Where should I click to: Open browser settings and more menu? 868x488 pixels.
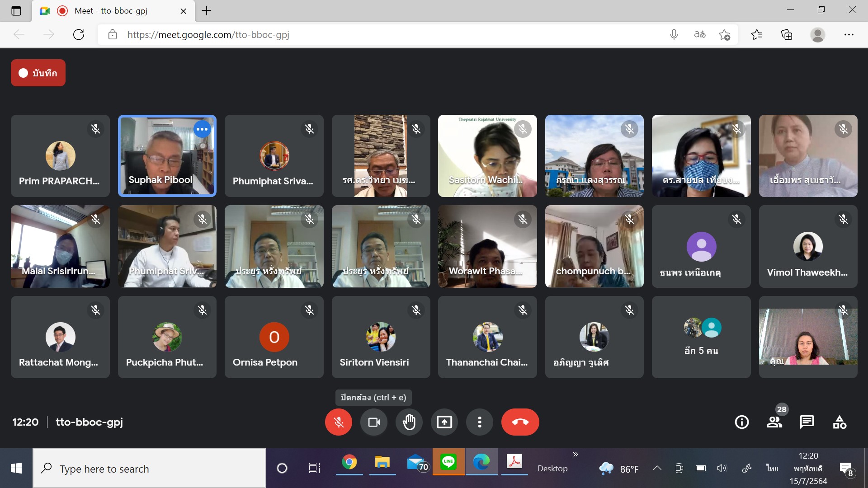pyautogui.click(x=849, y=35)
